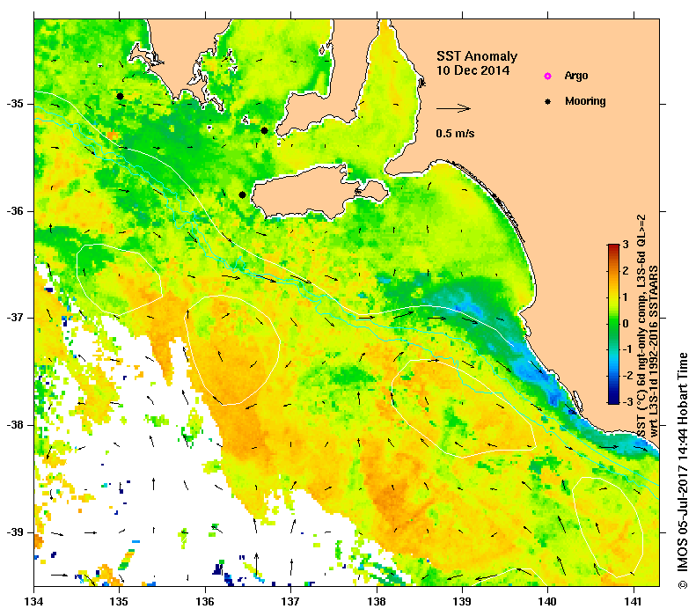
Task: Click the 'wrt L3S-1d 1992-2016 SSTAARS' label
Action: pyautogui.click(x=653, y=351)
